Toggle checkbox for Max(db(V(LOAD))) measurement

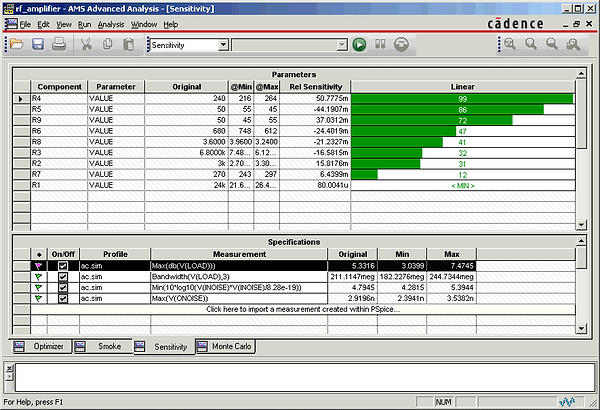point(63,266)
